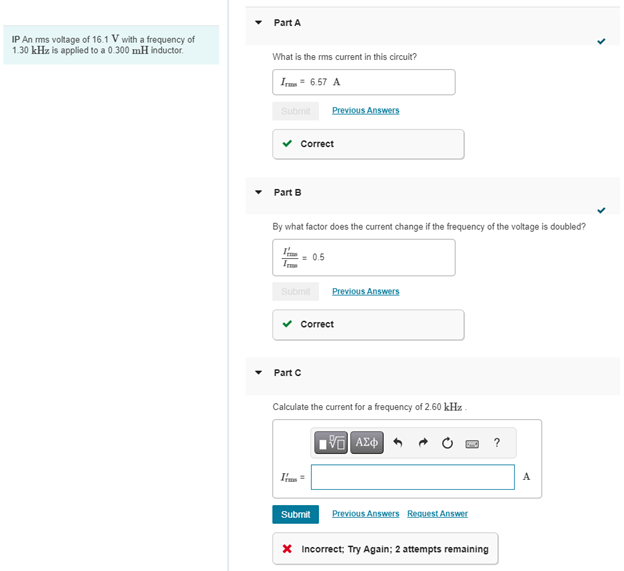The image size is (624, 571).
Task: Click the green check icon in Part B Correct box
Action: [x=287, y=324]
